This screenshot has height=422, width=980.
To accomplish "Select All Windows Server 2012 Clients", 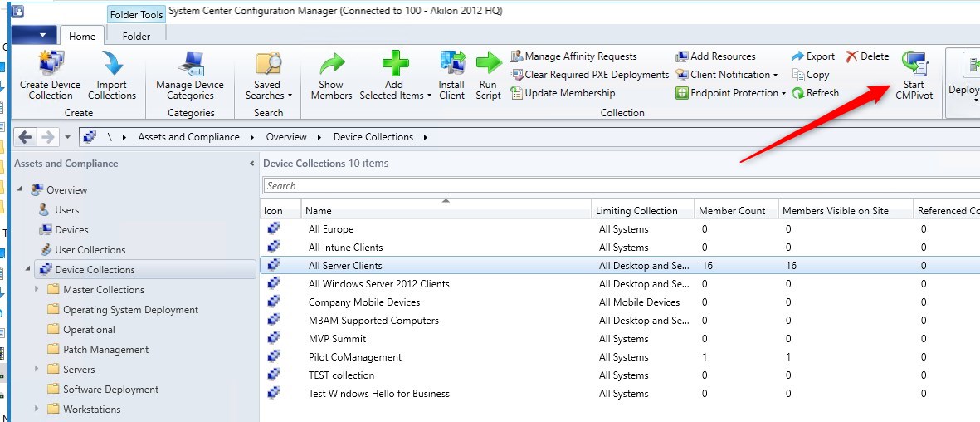I will (620, 283).
